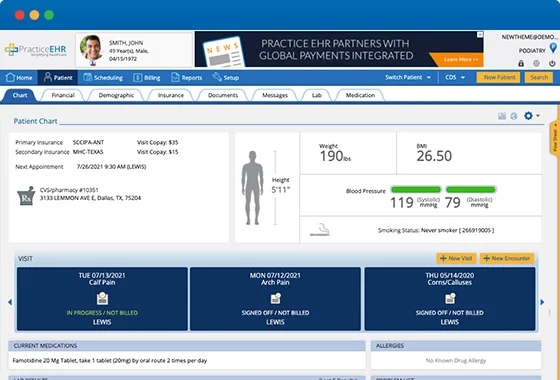Image resolution: width=560 pixels, height=380 pixels.
Task: Click the Weight value 190 lbs
Action: pyautogui.click(x=335, y=156)
